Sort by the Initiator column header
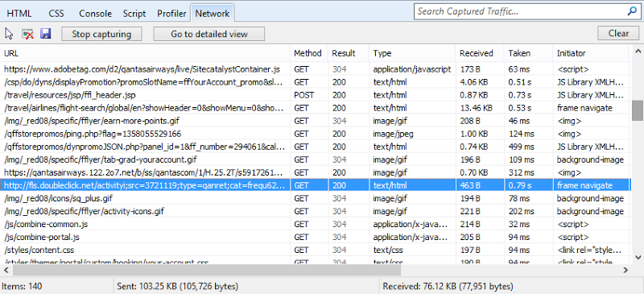The height and width of the screenshot is (294, 644). point(591,53)
